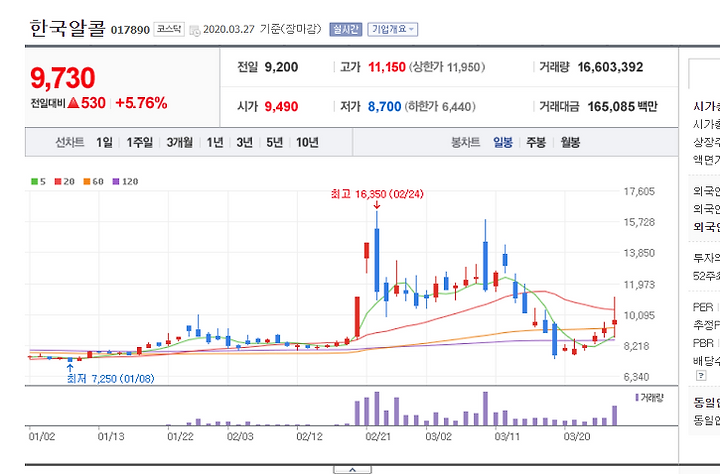The width and height of the screenshot is (720, 474).
Task: Switch to 일봉 daily candle chart
Action: (x=503, y=143)
